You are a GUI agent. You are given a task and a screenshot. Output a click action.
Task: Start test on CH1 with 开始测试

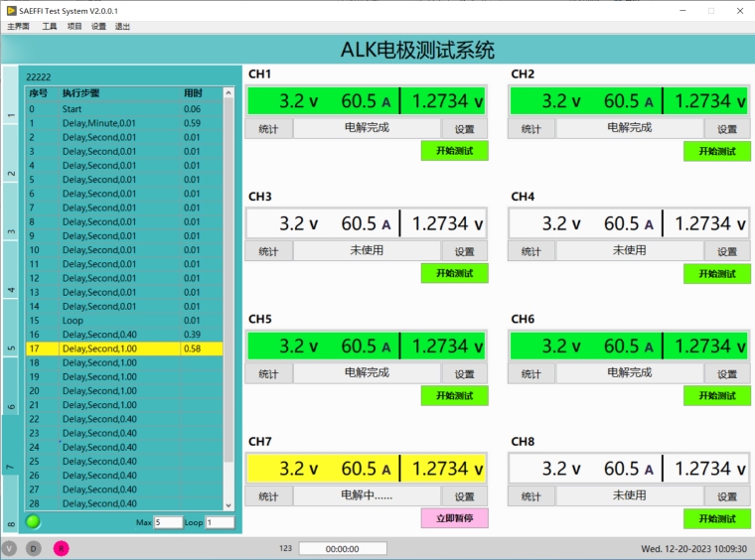[454, 151]
